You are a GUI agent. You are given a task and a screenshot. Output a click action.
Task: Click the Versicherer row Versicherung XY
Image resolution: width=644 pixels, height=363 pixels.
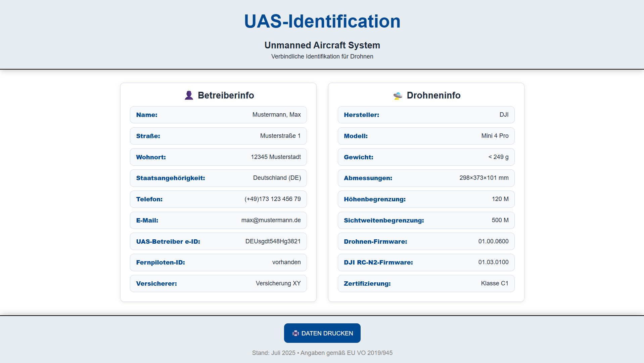point(218,283)
